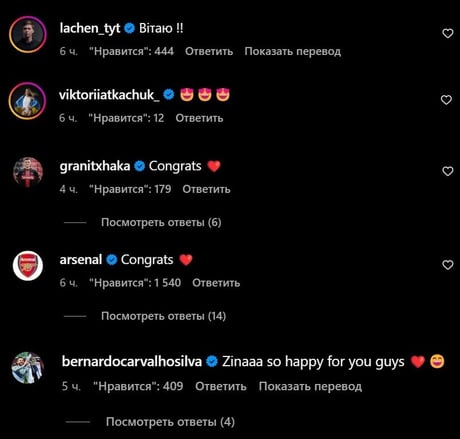Open granitxhaka username link

point(95,166)
